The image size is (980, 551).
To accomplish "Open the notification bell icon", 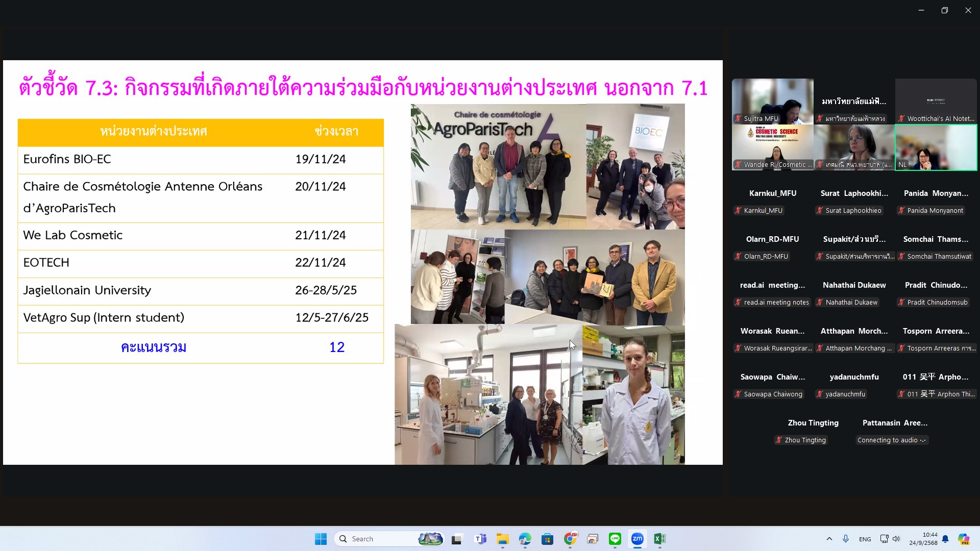I will point(945,539).
